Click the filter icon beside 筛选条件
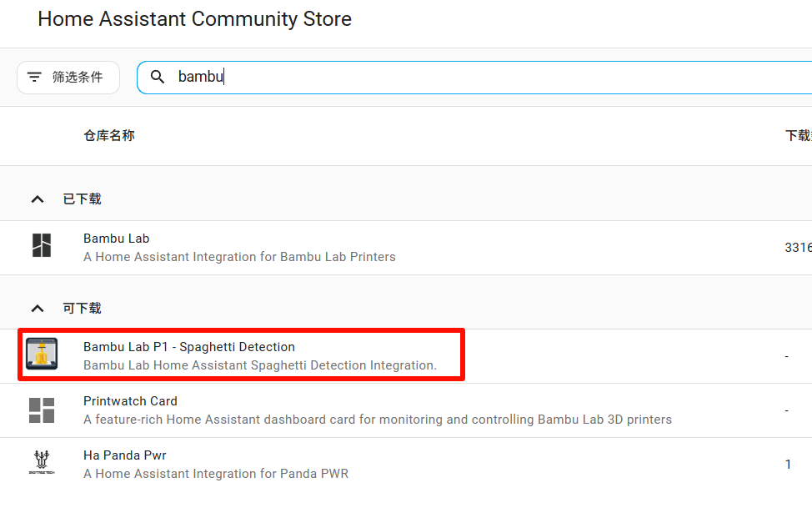This screenshot has height=523, width=812. pos(34,78)
